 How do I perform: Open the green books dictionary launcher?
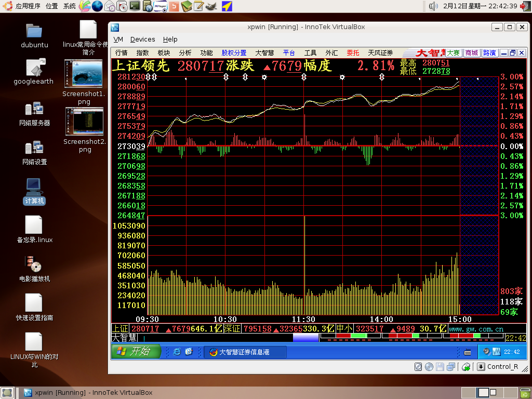[187, 6]
